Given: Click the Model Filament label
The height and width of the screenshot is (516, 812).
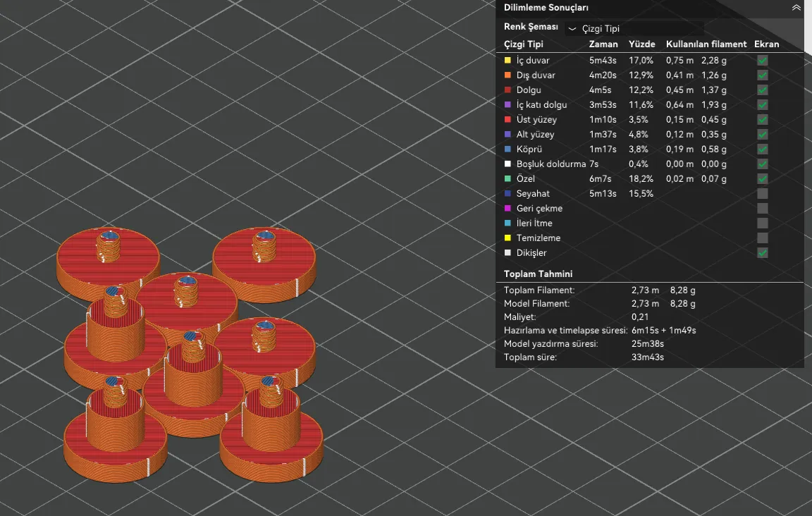Looking at the screenshot, I should pos(536,304).
